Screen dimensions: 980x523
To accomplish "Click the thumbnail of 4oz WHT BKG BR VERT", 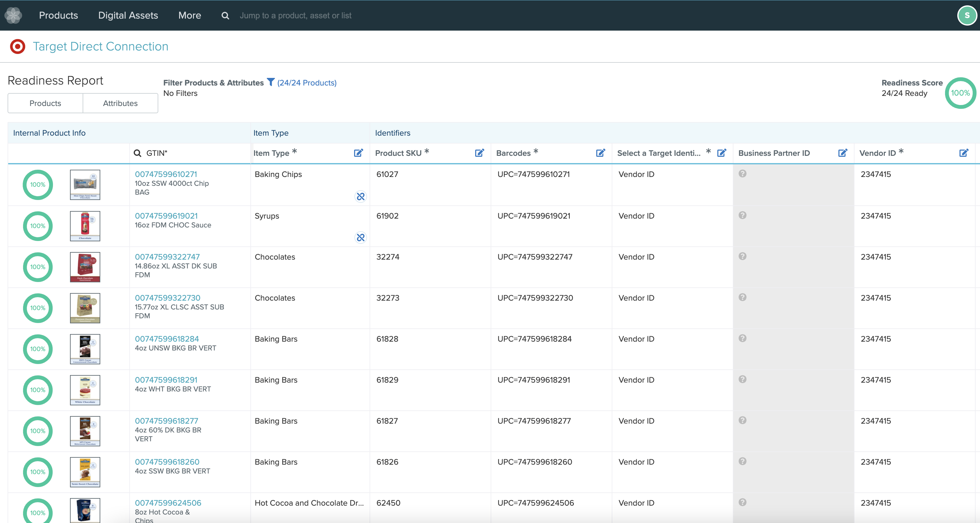I will (x=85, y=390).
